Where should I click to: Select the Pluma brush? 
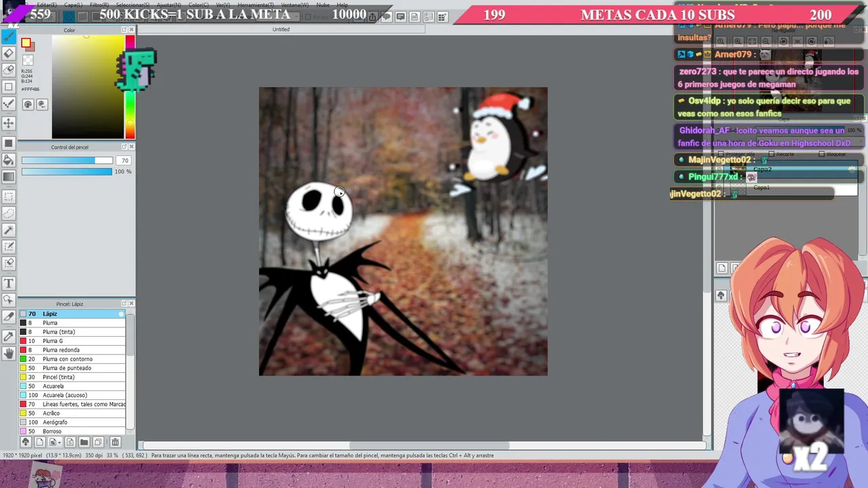pyautogui.click(x=72, y=323)
